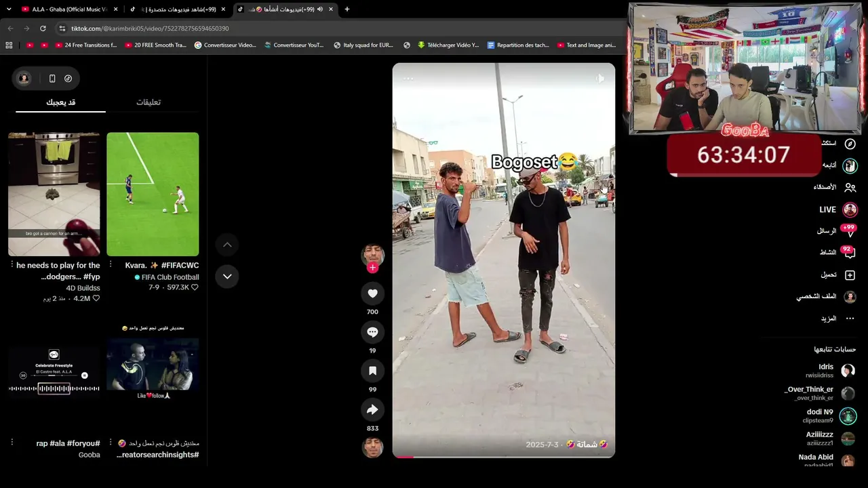The width and height of the screenshot is (868, 488).
Task: Open the creator's avatar above the like button
Action: 372,255
